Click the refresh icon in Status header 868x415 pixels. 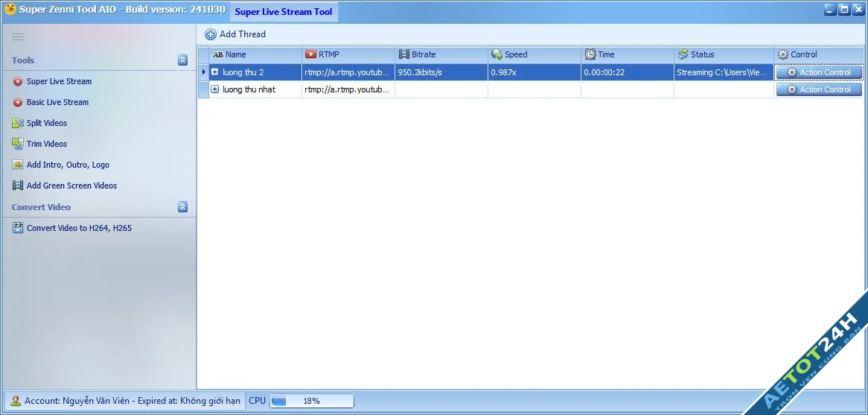[x=683, y=54]
